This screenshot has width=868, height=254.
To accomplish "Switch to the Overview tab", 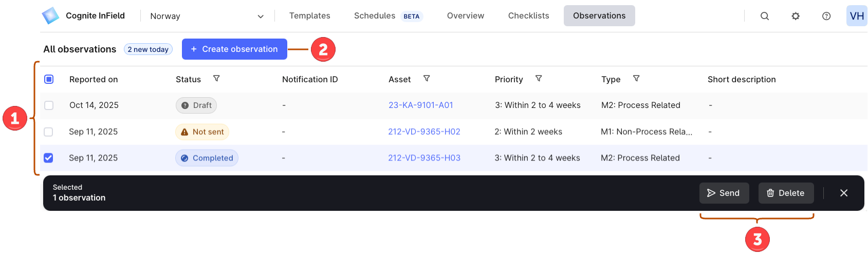I will [x=466, y=16].
